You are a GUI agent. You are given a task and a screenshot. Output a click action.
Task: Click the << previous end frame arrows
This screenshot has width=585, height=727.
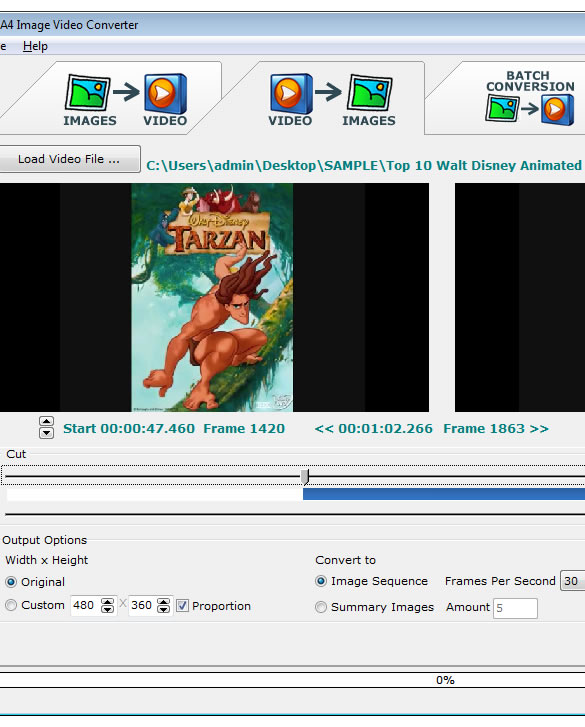coord(324,428)
